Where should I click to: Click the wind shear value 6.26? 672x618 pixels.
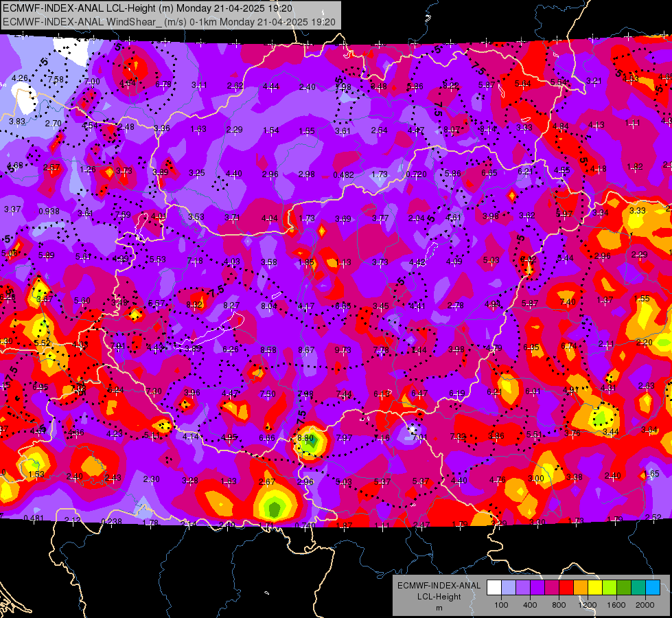[x=230, y=350]
